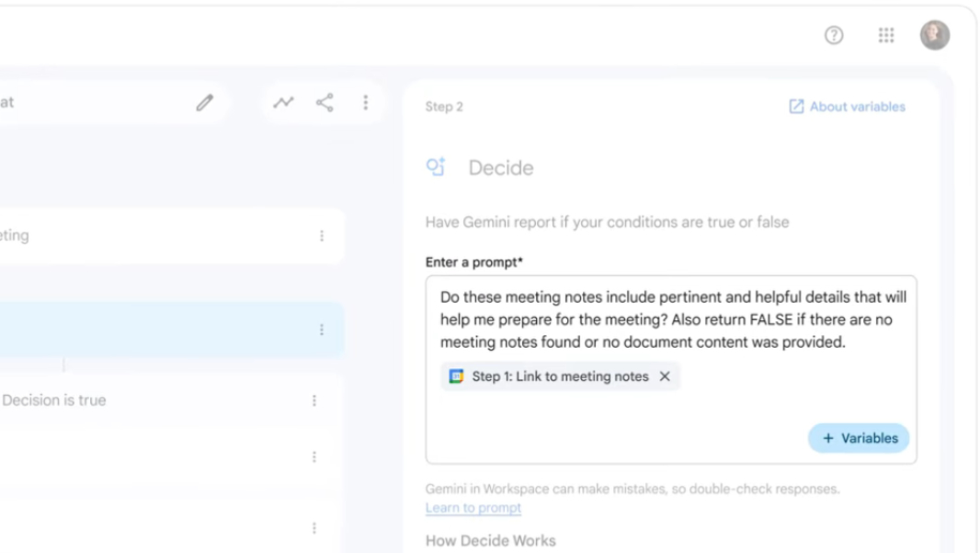980x553 pixels.
Task: Open the About variables link
Action: coord(847,107)
